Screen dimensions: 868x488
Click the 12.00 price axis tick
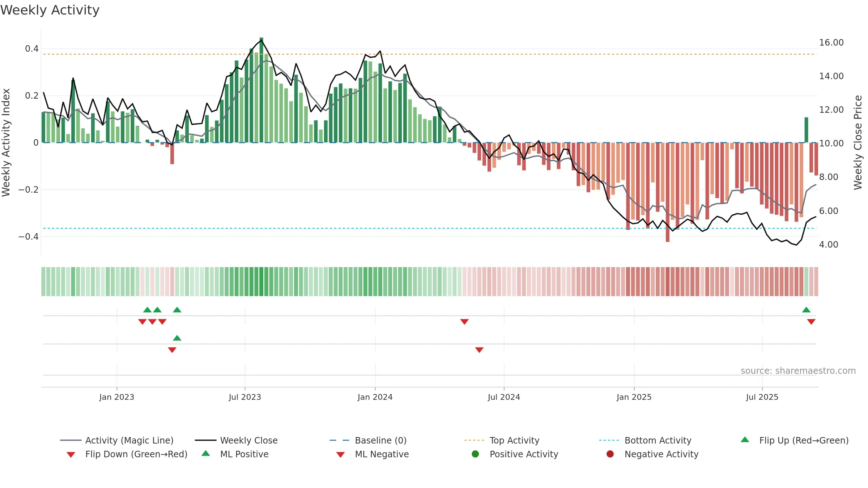[x=831, y=110]
